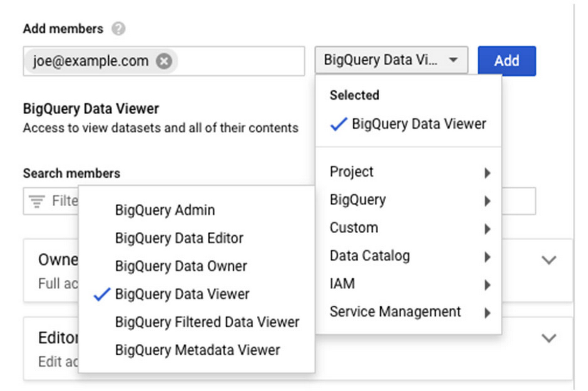Click the help icon beside Add members
588x391 pixels.
[118, 29]
